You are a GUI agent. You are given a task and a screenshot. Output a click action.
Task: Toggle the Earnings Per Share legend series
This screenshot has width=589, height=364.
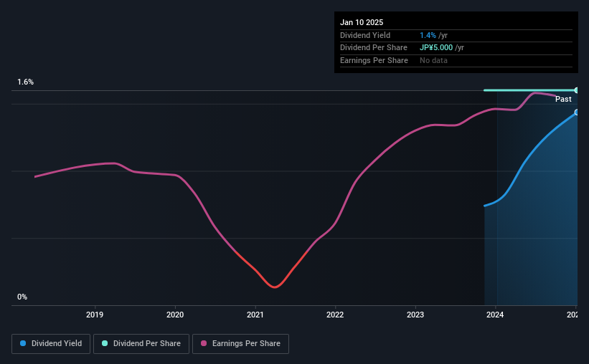(x=240, y=344)
